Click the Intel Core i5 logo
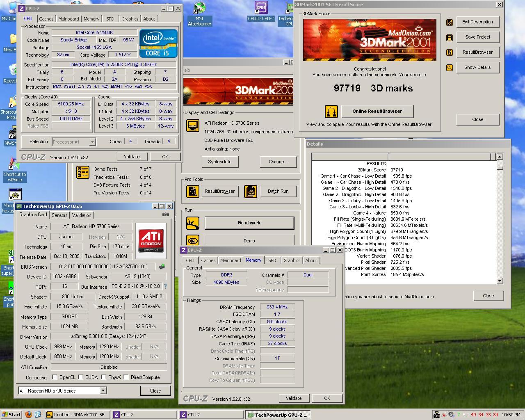Screen dimensions: 525x420 158,43
